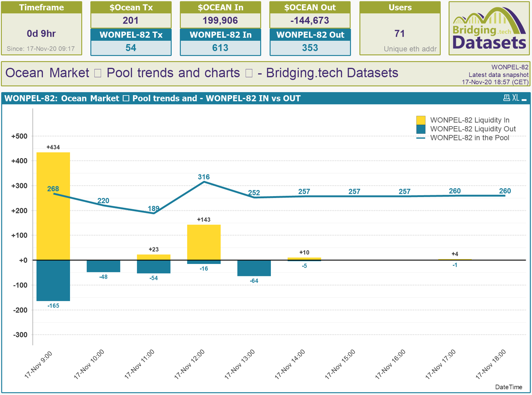
Task: Toggle WONPEL-82 Liquidity In legend swatch
Action: (x=421, y=120)
